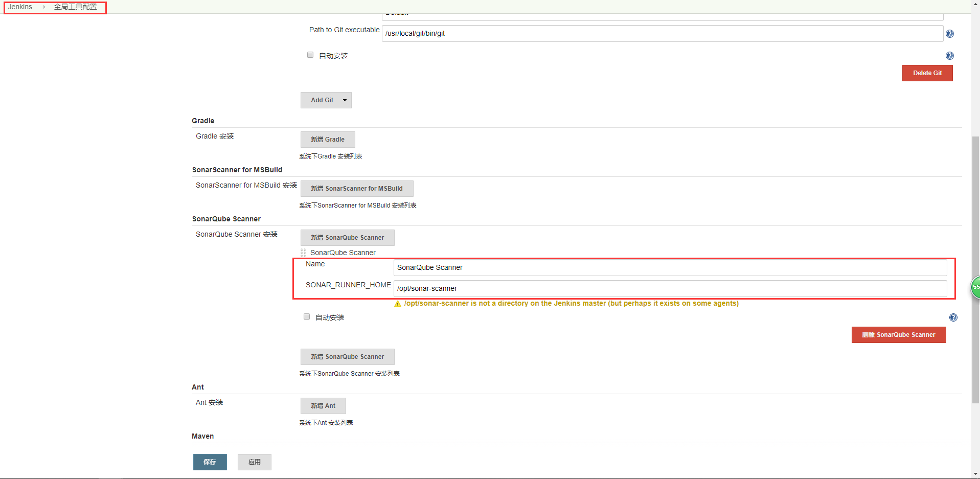The width and height of the screenshot is (980, 479).
Task: Click the 系统下Gradle 安装列表 text
Action: pos(331,156)
